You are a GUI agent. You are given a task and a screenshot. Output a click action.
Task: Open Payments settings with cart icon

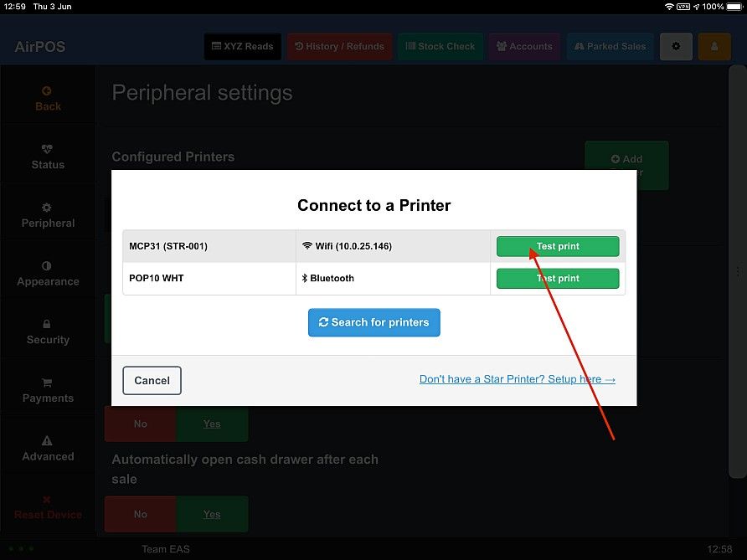(48, 390)
